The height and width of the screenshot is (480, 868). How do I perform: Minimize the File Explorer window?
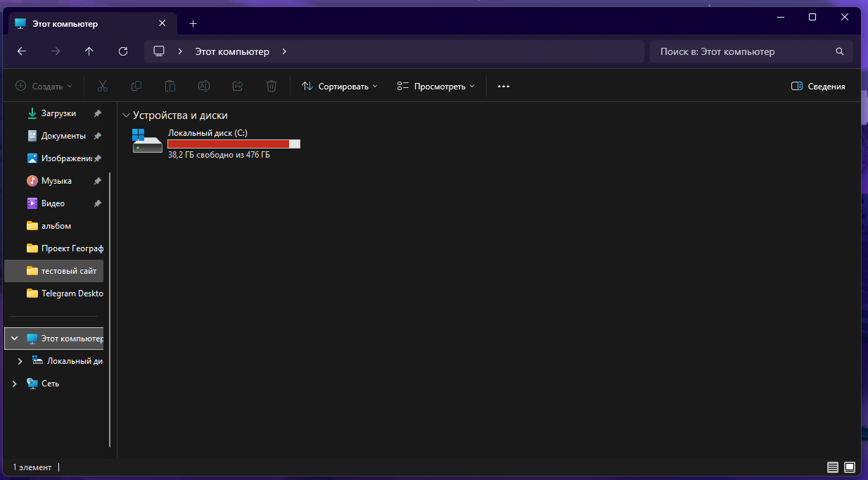point(780,16)
